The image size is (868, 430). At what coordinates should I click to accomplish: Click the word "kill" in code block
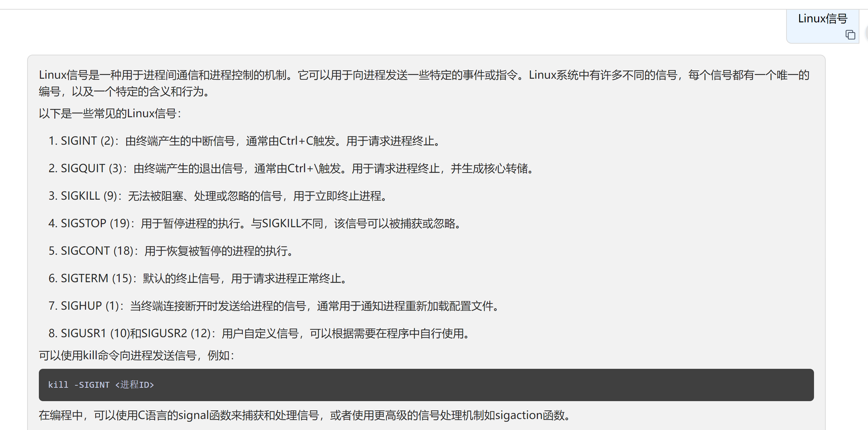pyautogui.click(x=58, y=385)
